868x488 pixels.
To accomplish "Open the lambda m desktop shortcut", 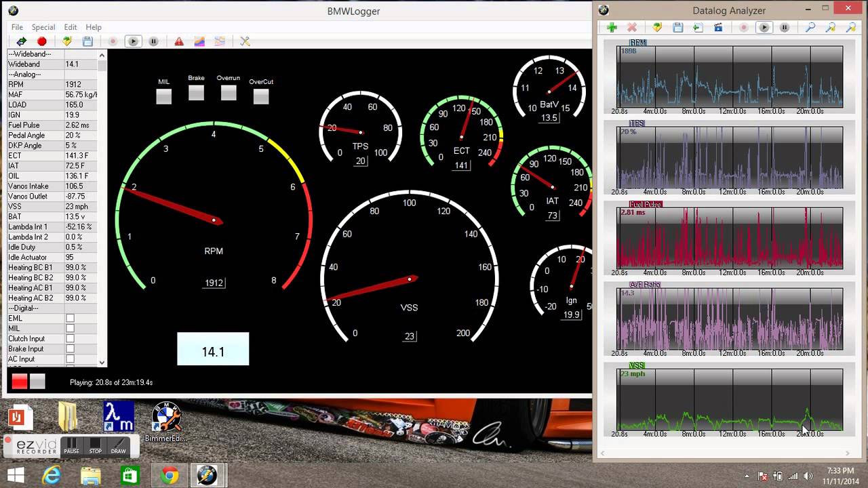I will point(118,417).
